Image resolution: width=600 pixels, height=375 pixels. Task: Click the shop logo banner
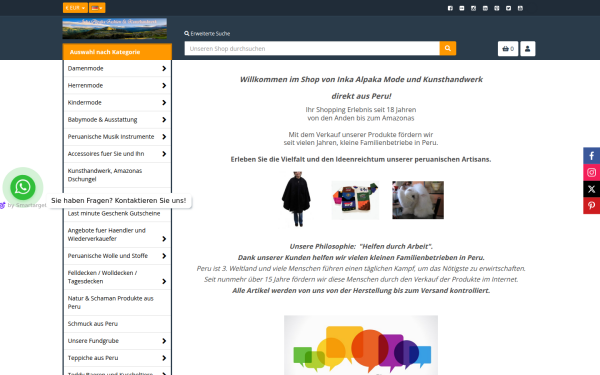[115, 29]
